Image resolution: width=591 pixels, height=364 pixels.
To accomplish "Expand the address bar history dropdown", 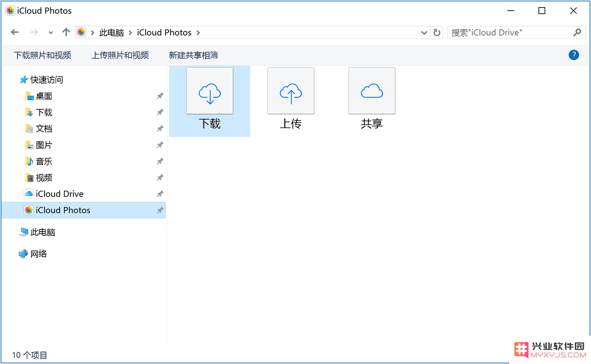I will pos(424,33).
